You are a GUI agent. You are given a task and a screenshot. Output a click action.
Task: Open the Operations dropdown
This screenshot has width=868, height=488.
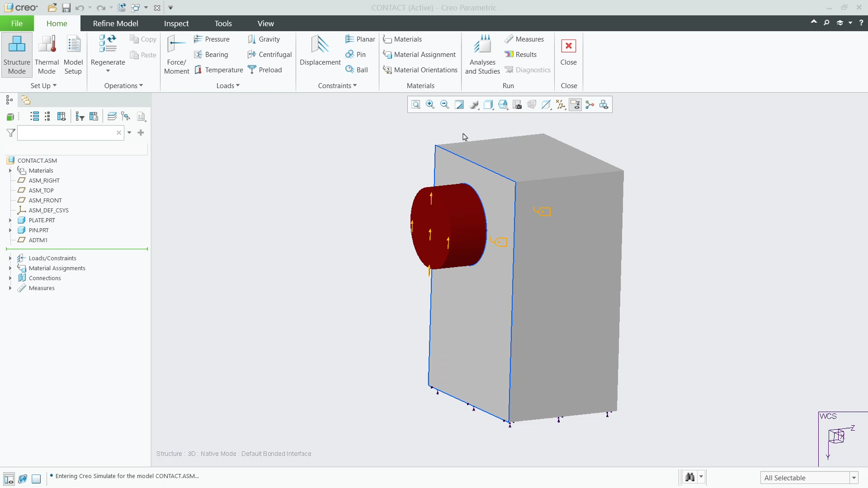[x=123, y=85]
